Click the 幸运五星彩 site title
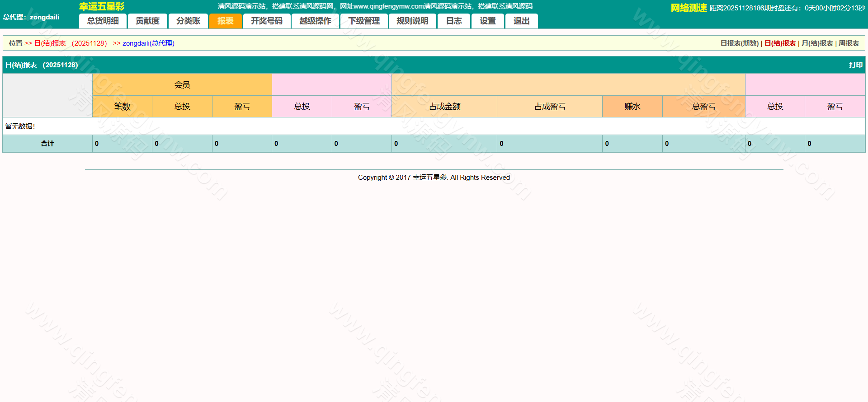Image resolution: width=868 pixels, height=402 pixels. pyautogui.click(x=102, y=7)
